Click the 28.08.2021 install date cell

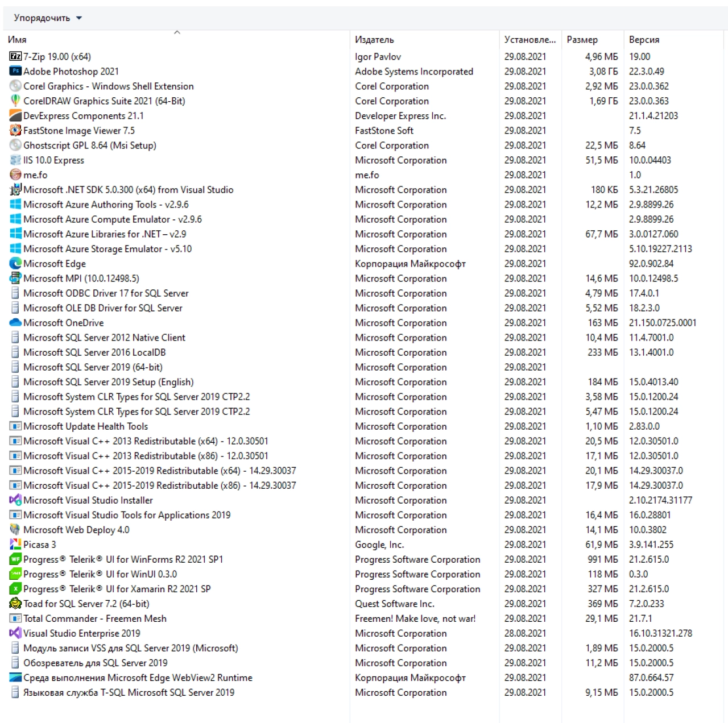[525, 633]
